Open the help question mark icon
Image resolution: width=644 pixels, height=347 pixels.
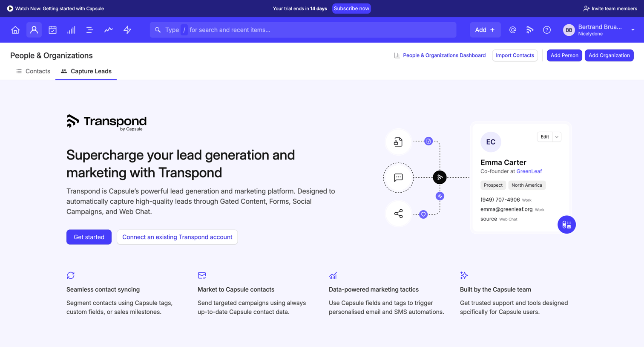pyautogui.click(x=547, y=30)
